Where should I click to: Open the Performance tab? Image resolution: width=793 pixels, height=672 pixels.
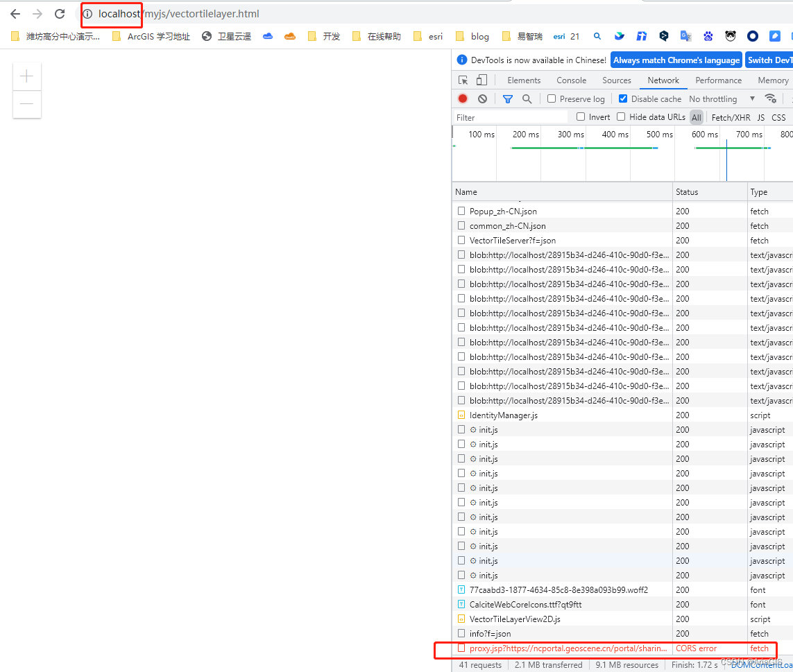(x=718, y=80)
